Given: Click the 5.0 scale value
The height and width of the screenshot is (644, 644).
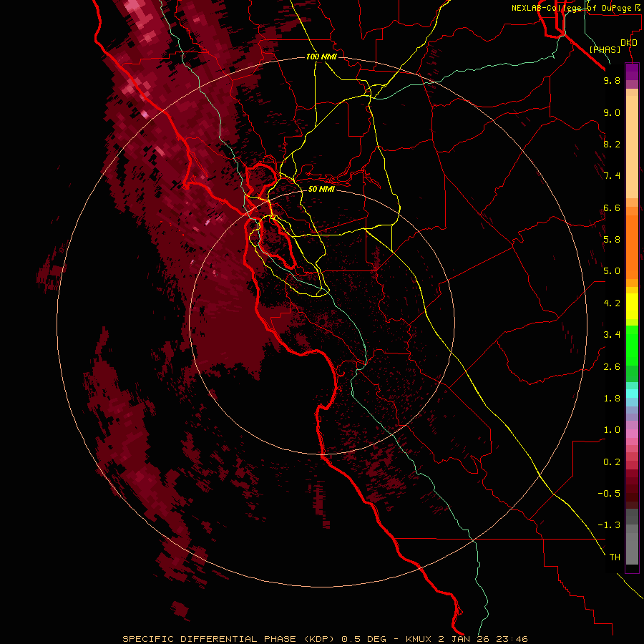Looking at the screenshot, I should point(612,271).
